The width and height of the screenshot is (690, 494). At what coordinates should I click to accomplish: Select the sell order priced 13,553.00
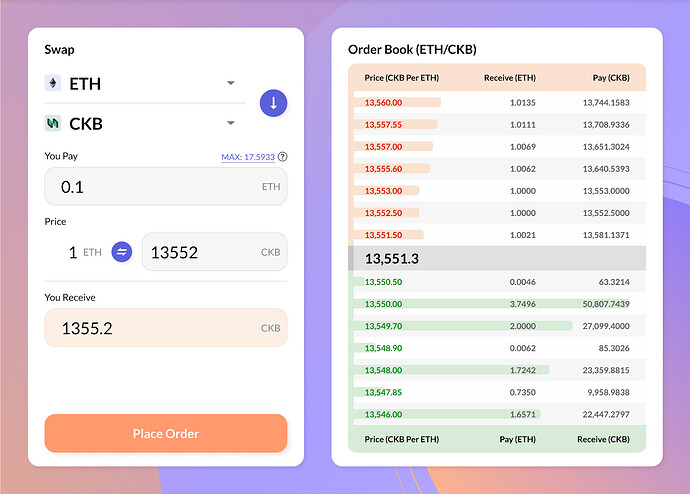pyautogui.click(x=499, y=190)
